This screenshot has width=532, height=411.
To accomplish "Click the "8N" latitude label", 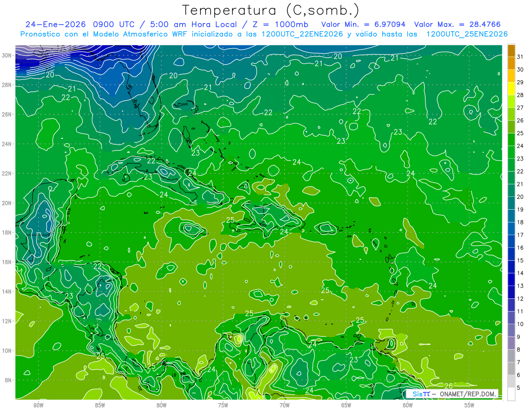I will coord(8,380).
